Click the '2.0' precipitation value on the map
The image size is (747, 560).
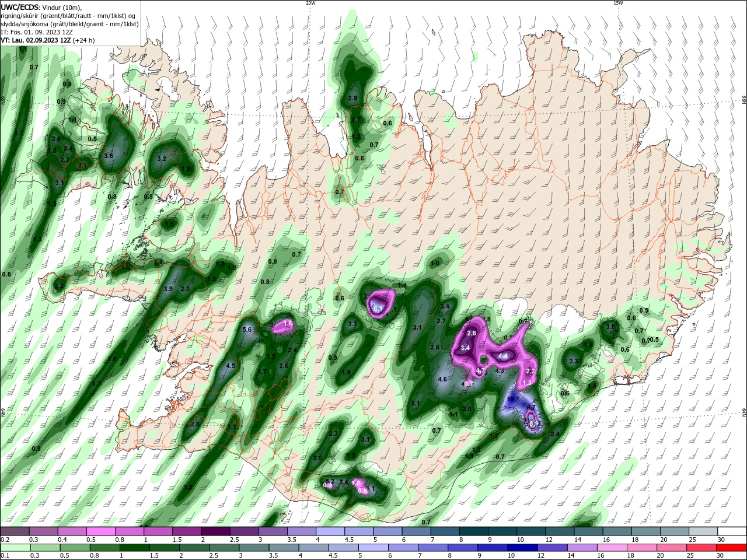466,409
